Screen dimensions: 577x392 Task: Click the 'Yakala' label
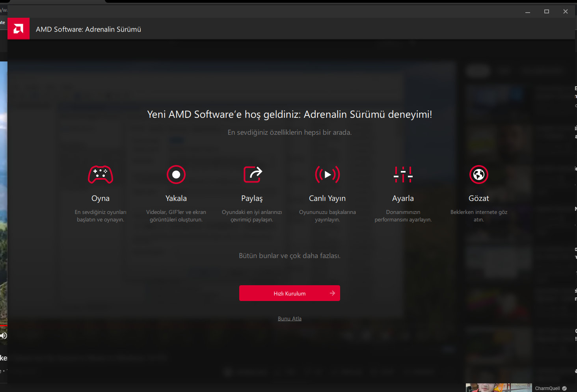click(x=176, y=198)
